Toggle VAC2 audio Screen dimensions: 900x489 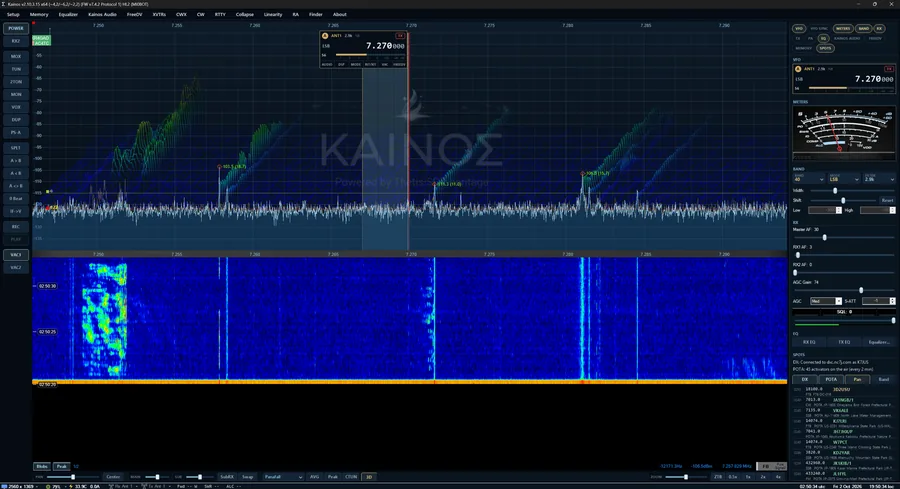[x=15, y=267]
